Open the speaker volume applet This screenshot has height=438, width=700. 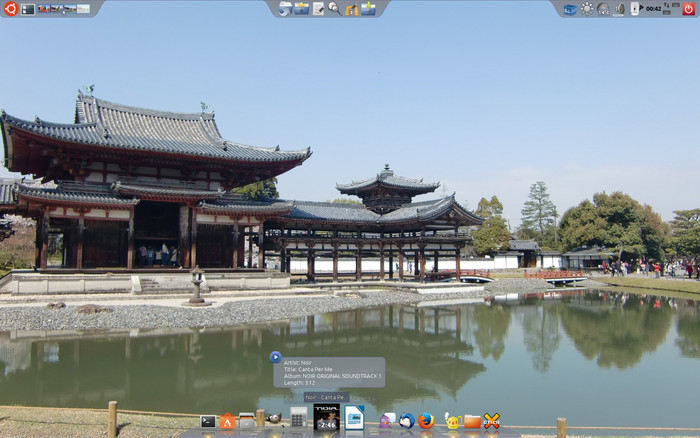click(x=620, y=9)
